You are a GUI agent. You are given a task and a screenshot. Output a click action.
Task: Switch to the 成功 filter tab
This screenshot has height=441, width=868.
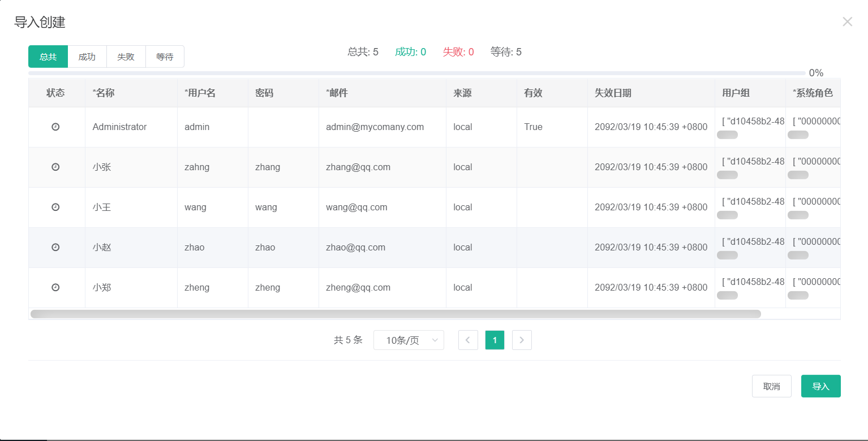click(x=87, y=57)
